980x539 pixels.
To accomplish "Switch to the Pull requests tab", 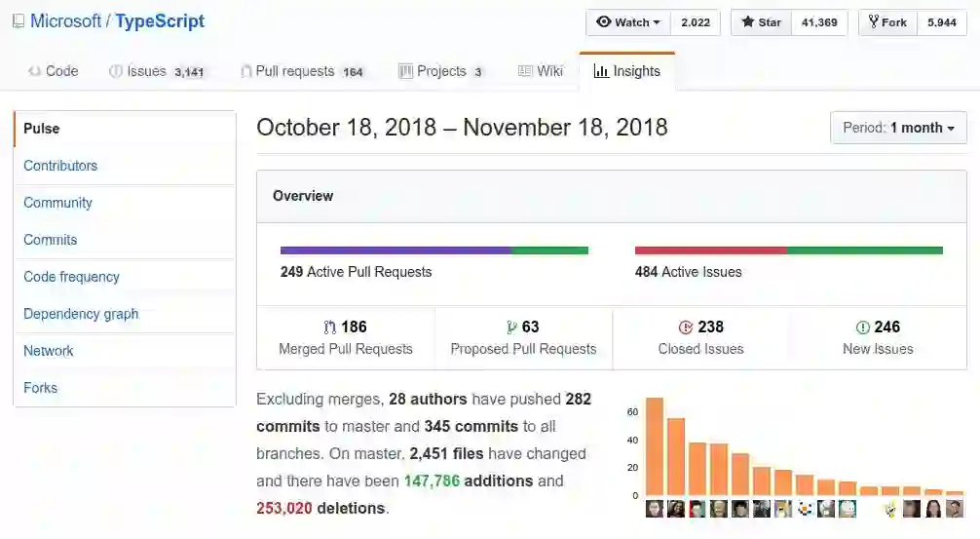I will 303,71.
